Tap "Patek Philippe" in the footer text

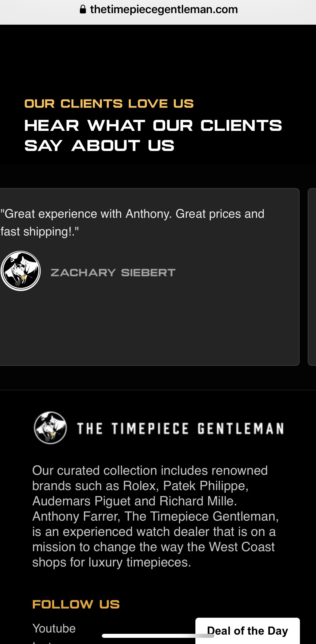[x=205, y=486]
